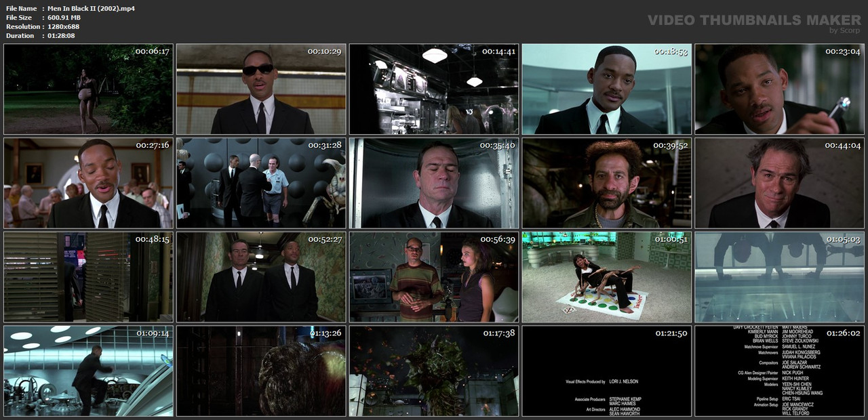This screenshot has width=868, height=420.
Task: Click the two agents frame at 00:52:27
Action: tap(261, 277)
